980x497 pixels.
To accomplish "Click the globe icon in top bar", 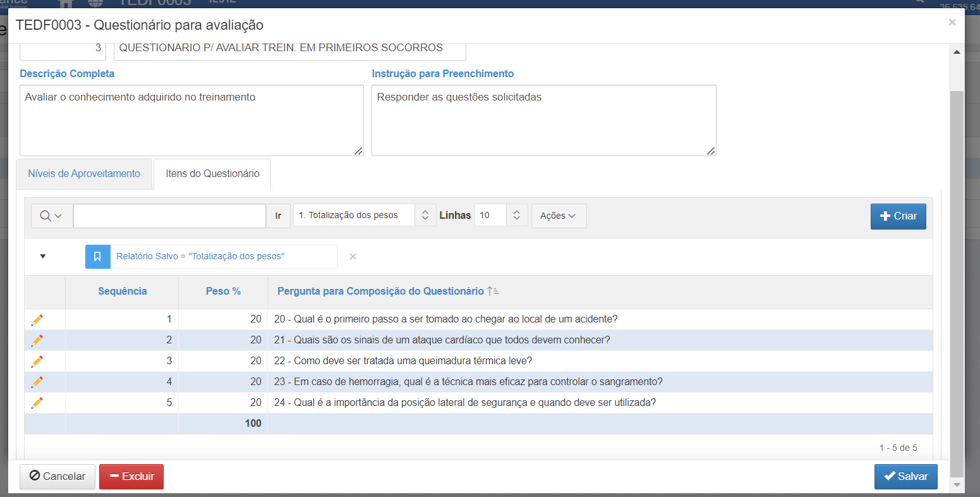I will [x=95, y=3].
